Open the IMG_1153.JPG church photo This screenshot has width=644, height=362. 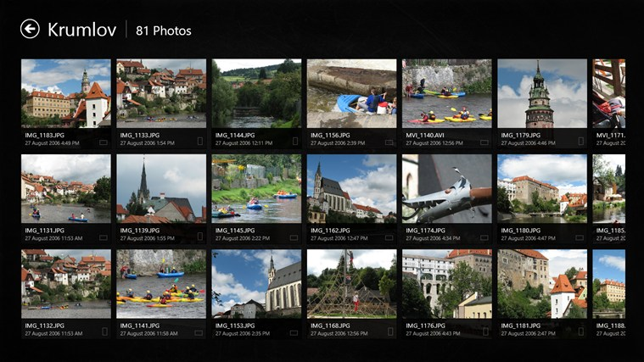(256, 284)
